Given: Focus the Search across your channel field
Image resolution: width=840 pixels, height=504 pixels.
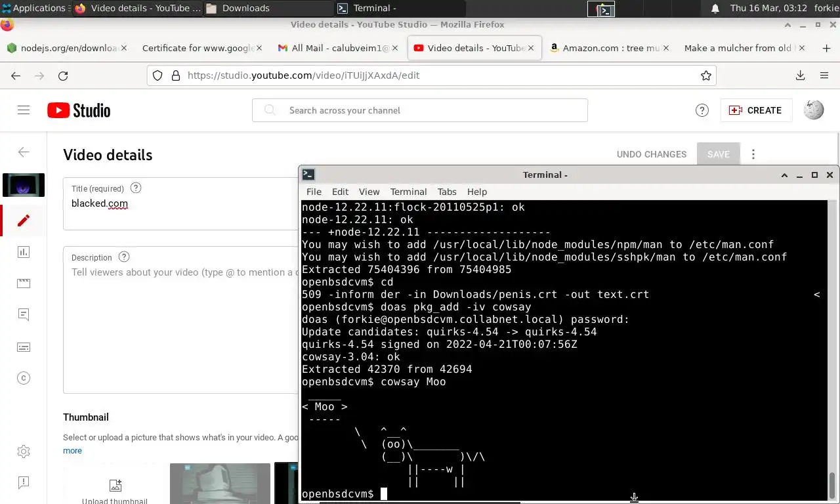Looking at the screenshot, I should tap(420, 110).
